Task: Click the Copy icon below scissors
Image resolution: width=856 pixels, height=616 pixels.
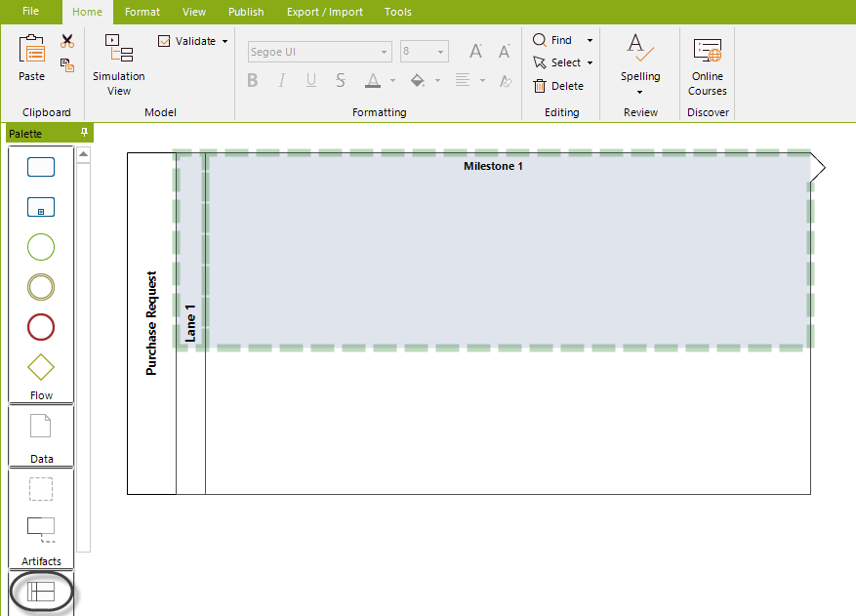Action: [67, 65]
